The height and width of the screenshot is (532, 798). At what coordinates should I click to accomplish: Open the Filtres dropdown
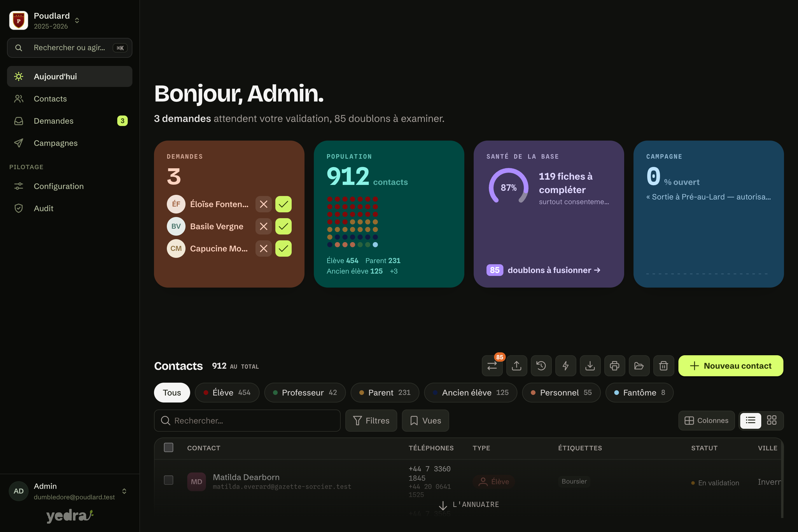[x=371, y=421]
